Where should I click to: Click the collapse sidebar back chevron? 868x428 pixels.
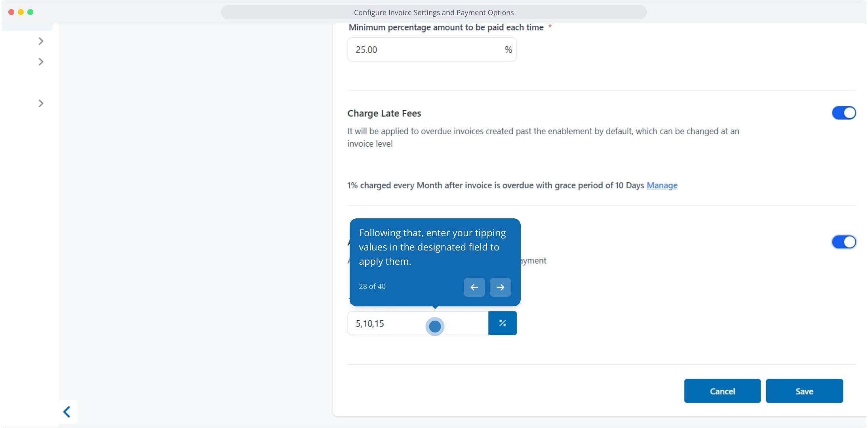(67, 412)
